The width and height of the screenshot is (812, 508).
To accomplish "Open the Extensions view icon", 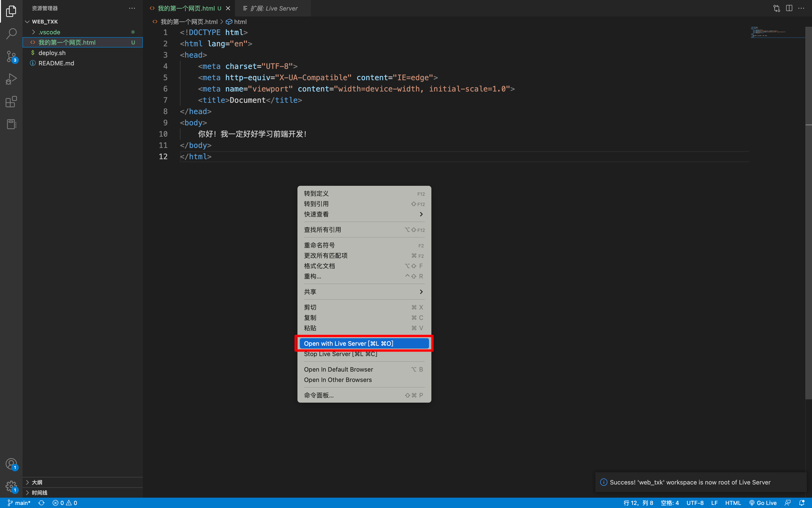I will pos(11,102).
